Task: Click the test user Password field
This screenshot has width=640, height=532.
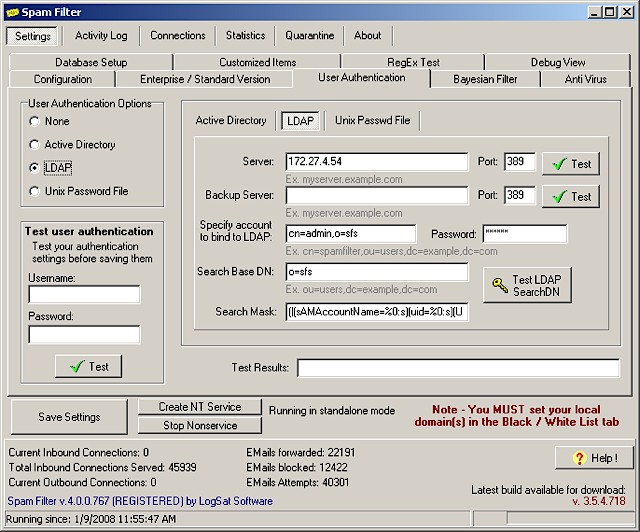Action: click(x=84, y=334)
